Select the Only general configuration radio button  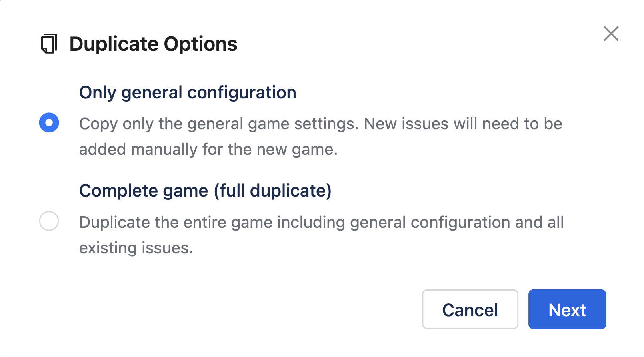tap(49, 122)
